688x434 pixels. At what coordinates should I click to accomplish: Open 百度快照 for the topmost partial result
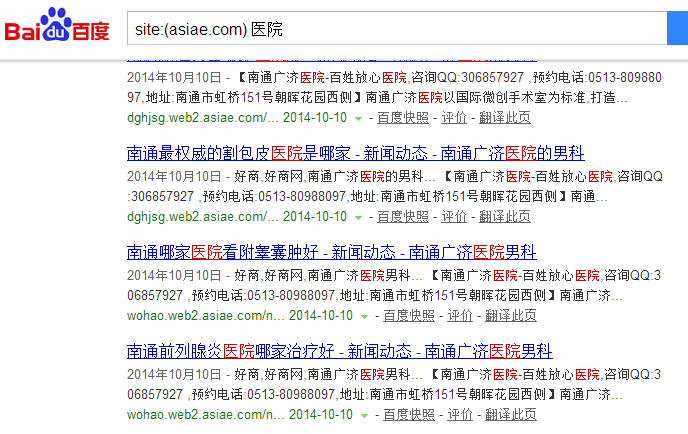403,117
